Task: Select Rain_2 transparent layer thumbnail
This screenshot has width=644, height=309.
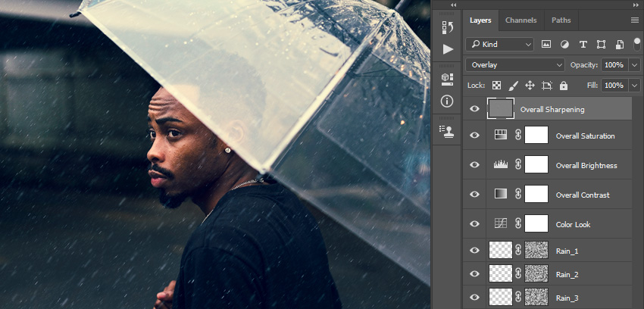Action: (x=501, y=273)
